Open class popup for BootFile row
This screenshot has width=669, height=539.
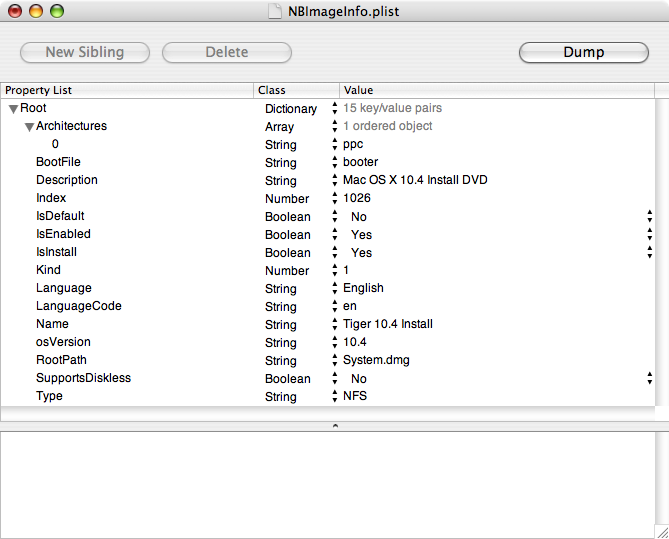[335, 162]
